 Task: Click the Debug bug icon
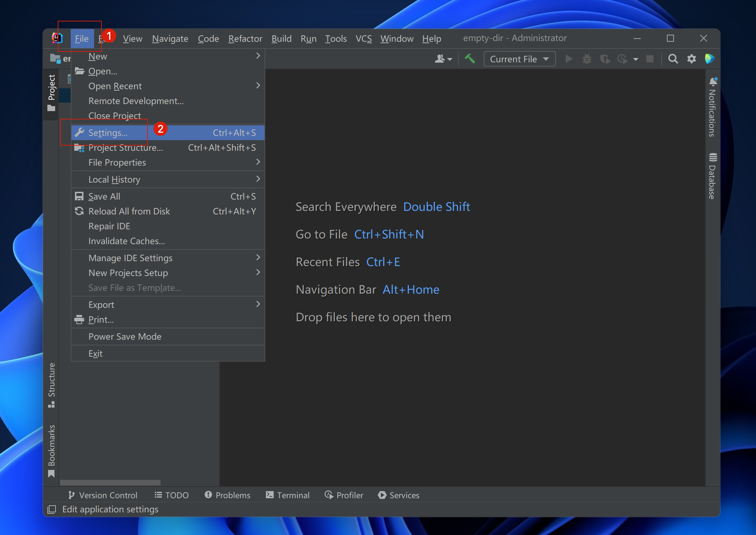(587, 59)
